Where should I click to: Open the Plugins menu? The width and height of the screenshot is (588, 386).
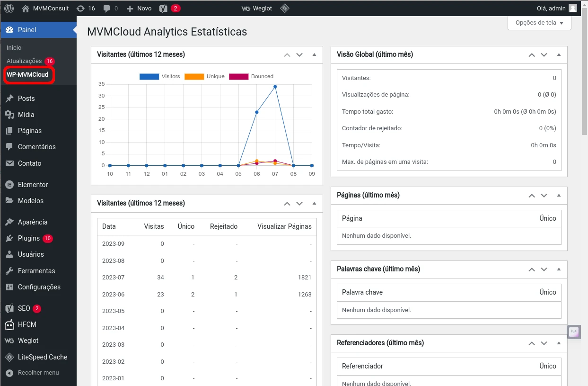28,238
